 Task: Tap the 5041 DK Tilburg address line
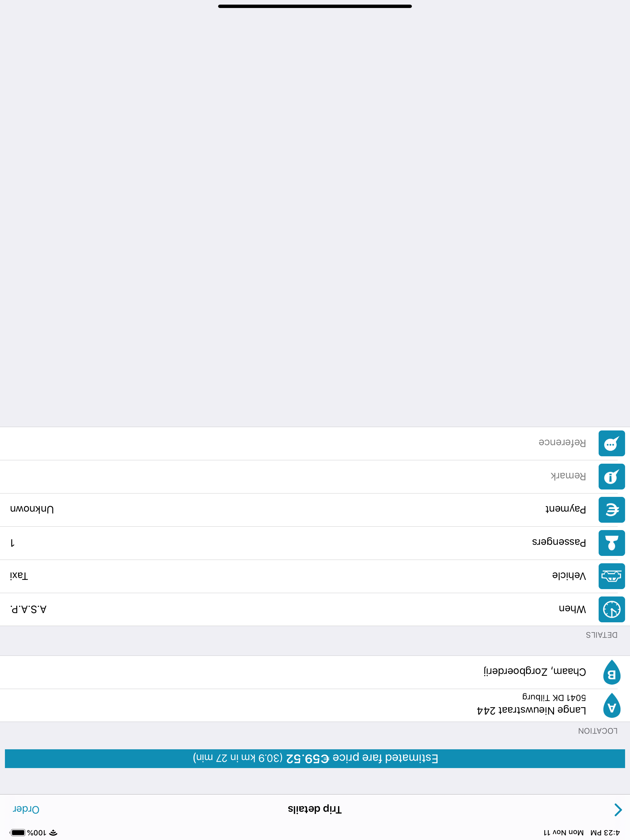(x=554, y=697)
